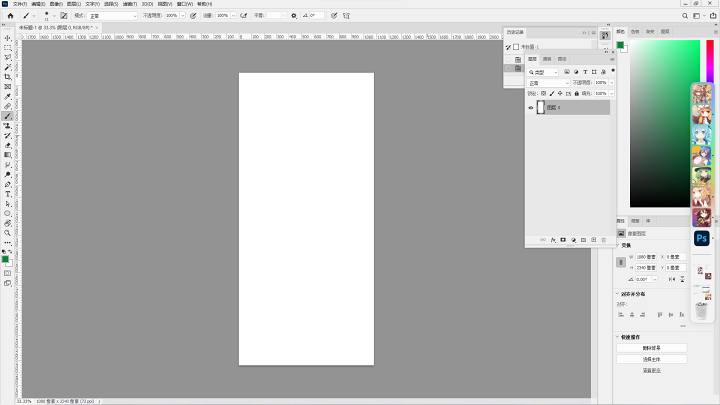Select the Zoom tool in toolbox

pos(8,233)
